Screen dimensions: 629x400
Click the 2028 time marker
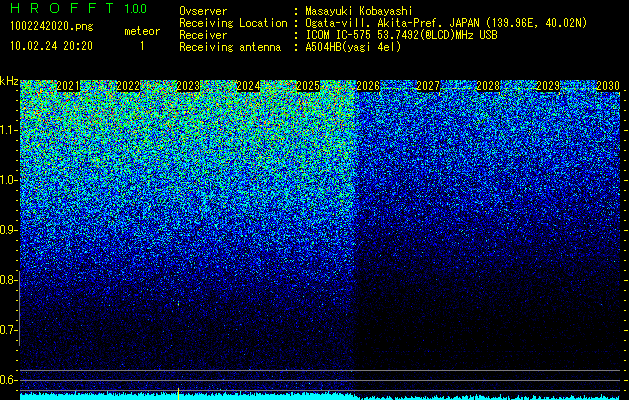tap(488, 86)
